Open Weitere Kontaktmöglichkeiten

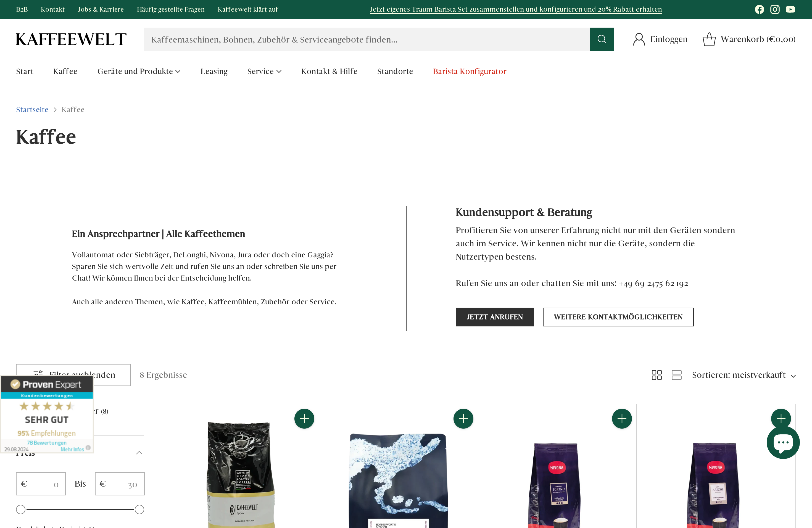click(618, 317)
